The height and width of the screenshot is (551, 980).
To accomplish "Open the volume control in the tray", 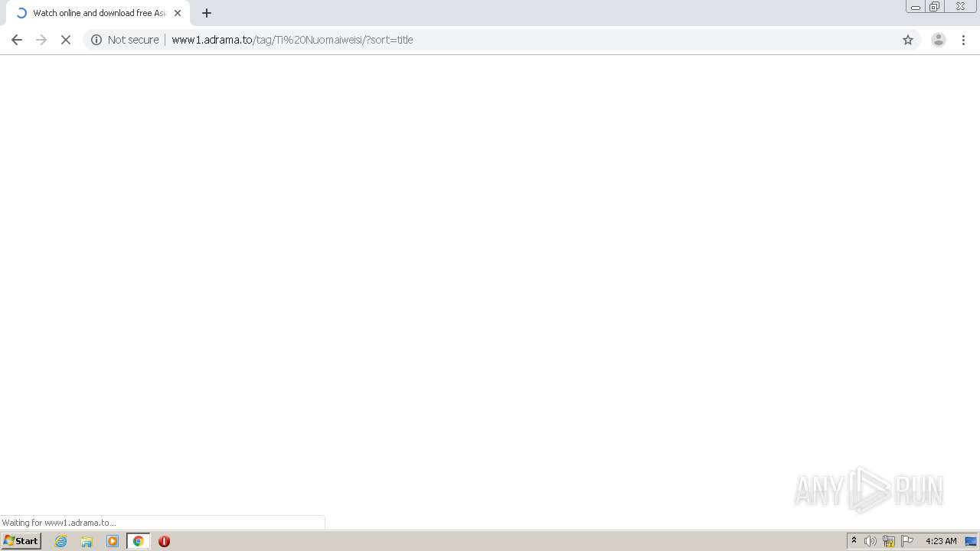I will point(871,541).
